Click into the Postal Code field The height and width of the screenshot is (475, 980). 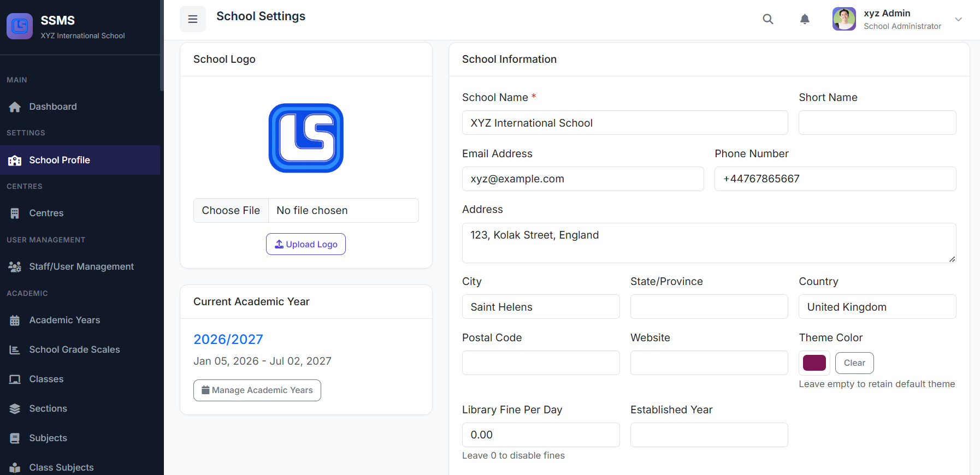click(x=540, y=363)
